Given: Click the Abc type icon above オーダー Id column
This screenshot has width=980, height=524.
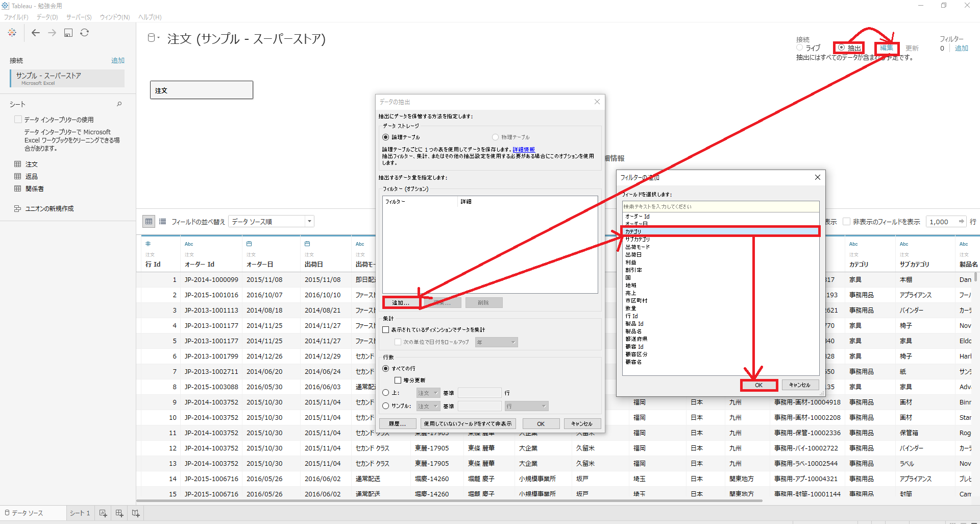Looking at the screenshot, I should pos(189,244).
